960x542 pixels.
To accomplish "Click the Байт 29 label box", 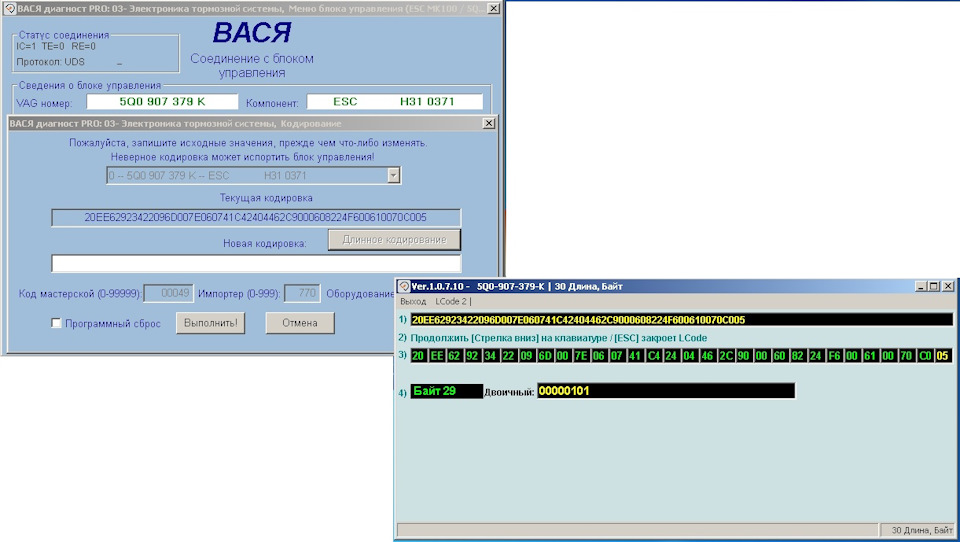I will pyautogui.click(x=446, y=391).
